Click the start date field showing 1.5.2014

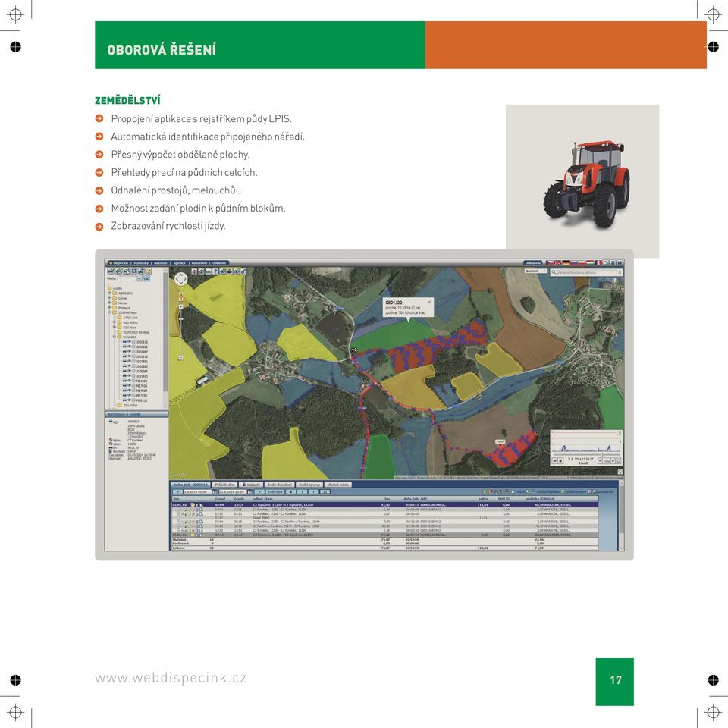198,491
